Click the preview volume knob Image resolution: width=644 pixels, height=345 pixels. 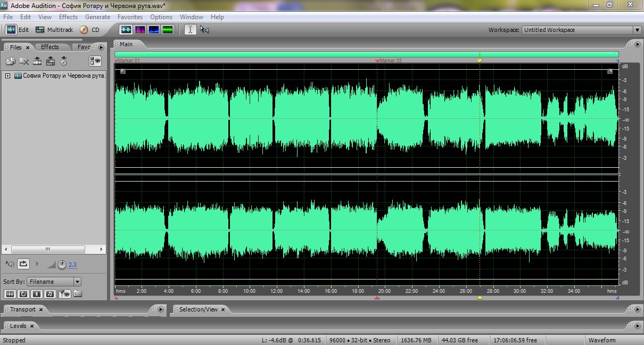click(x=62, y=264)
